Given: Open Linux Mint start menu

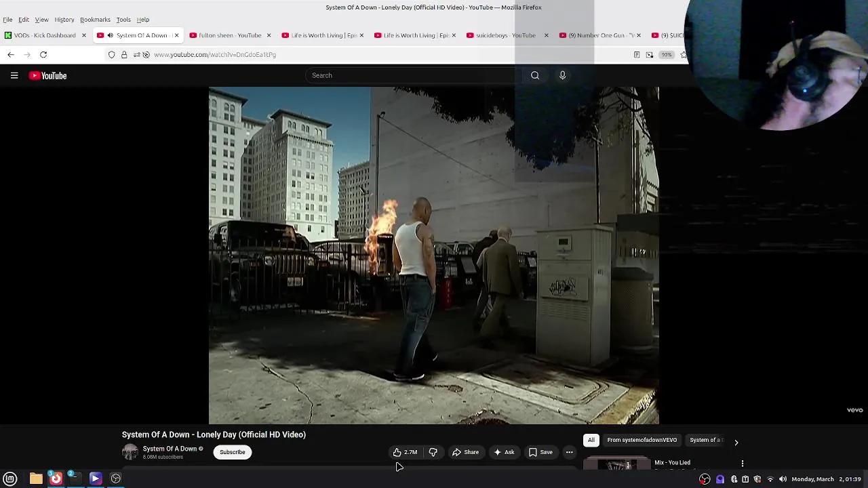Looking at the screenshot, I should pos(10,479).
